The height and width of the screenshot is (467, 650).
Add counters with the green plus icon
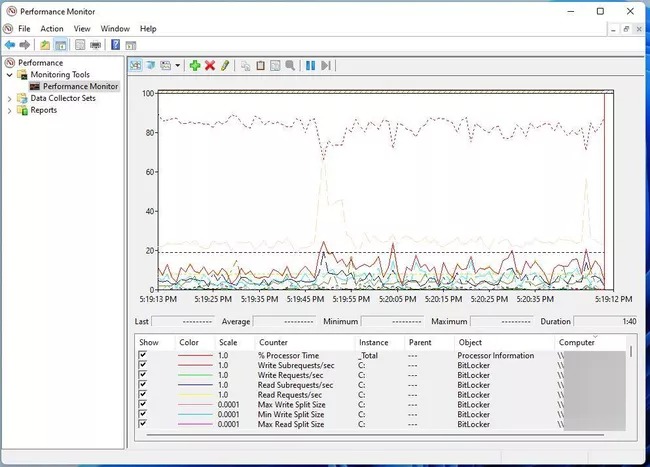(195, 65)
